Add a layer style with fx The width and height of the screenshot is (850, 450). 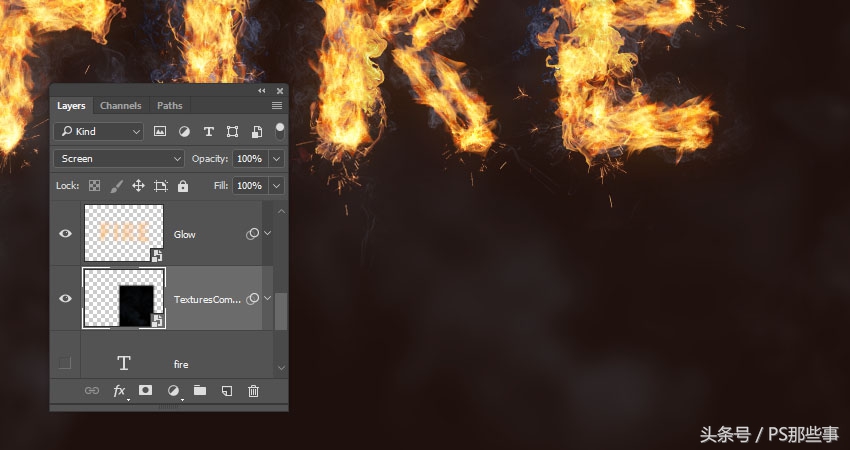[x=119, y=391]
